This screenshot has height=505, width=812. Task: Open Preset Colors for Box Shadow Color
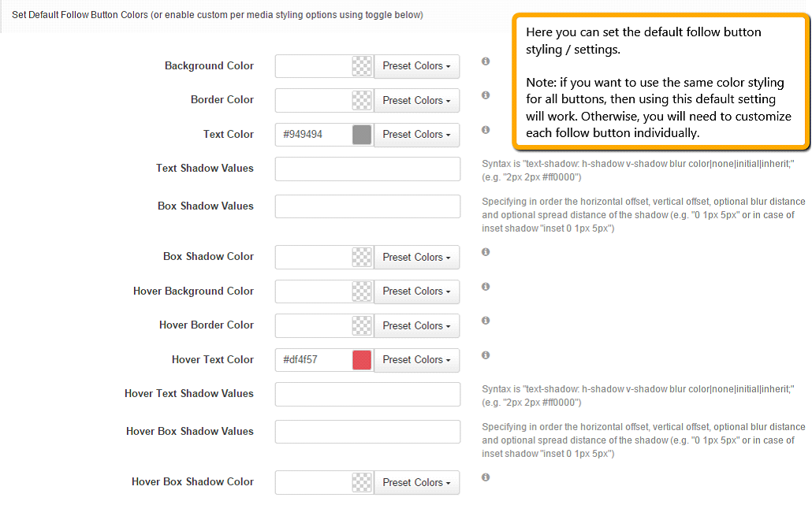pos(417,257)
